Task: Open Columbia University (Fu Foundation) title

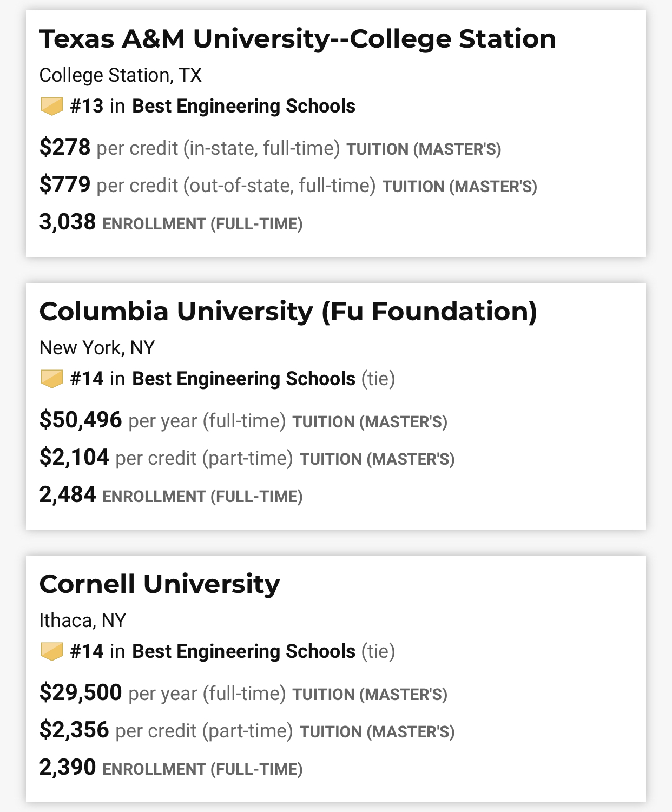Action: pos(288,312)
